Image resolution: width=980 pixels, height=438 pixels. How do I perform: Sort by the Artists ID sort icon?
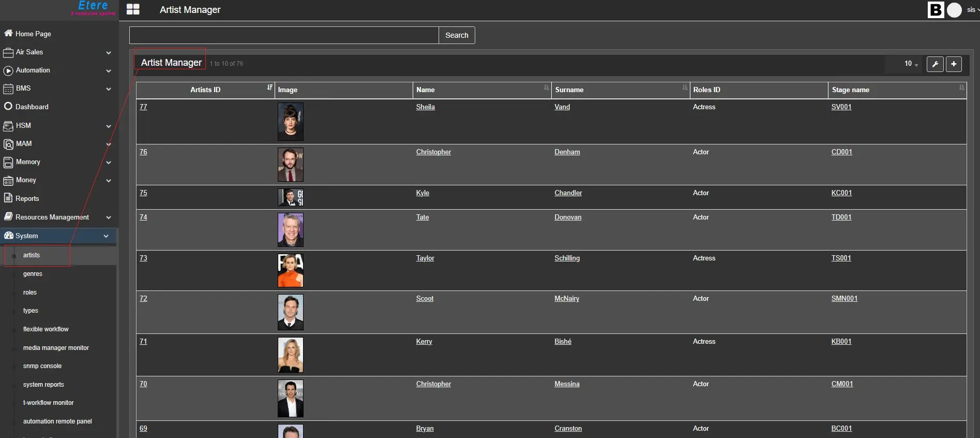click(x=269, y=87)
